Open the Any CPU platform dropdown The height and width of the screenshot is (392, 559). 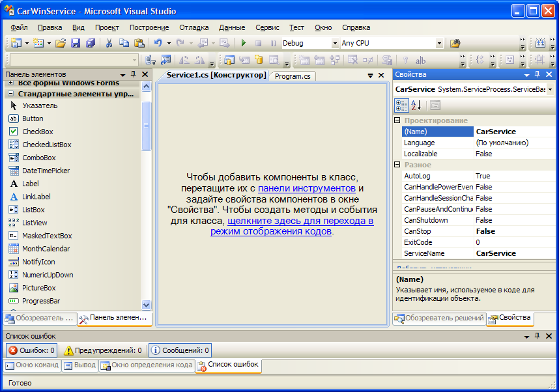pyautogui.click(x=439, y=43)
